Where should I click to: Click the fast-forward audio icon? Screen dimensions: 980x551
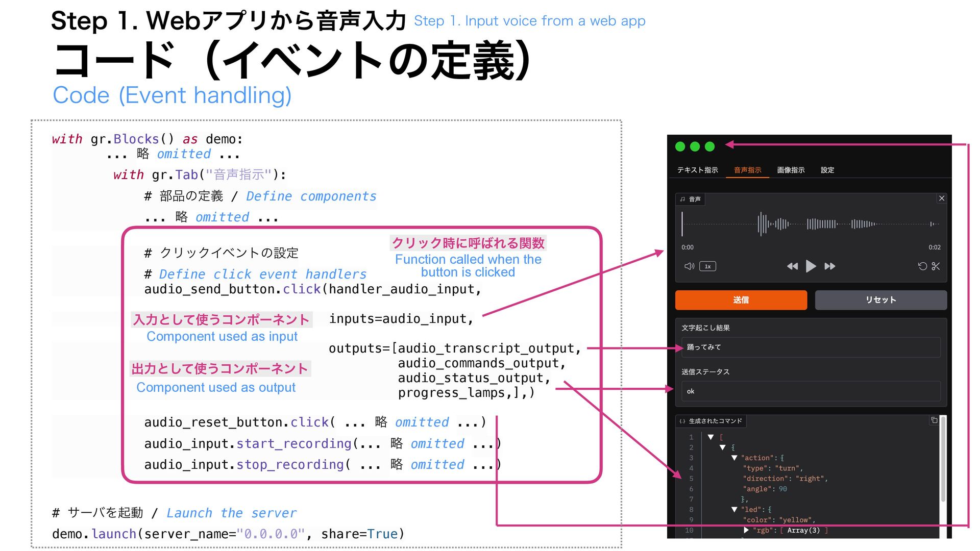(x=830, y=266)
